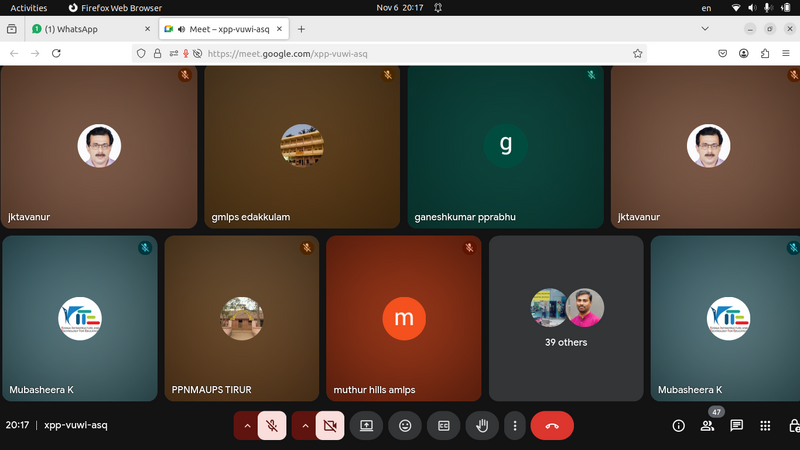This screenshot has height=450, width=800.
Task: Raise hand in the meeting
Action: 482,425
